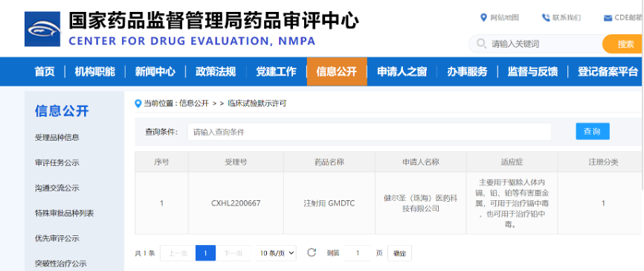Click the 下一页 next page button
The width and height of the screenshot is (644, 271).
(233, 253)
